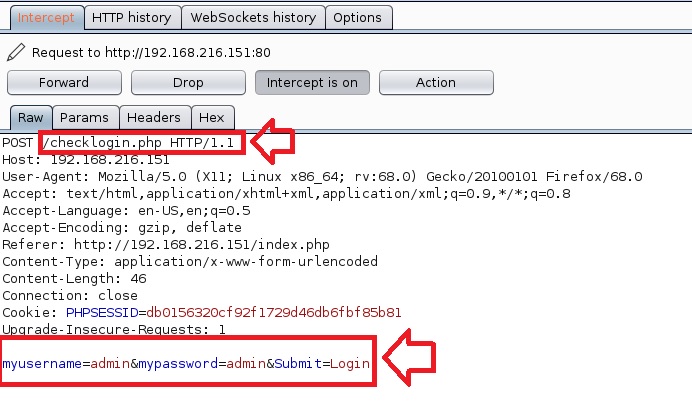
Task: Show the Headers view tab
Action: point(154,117)
